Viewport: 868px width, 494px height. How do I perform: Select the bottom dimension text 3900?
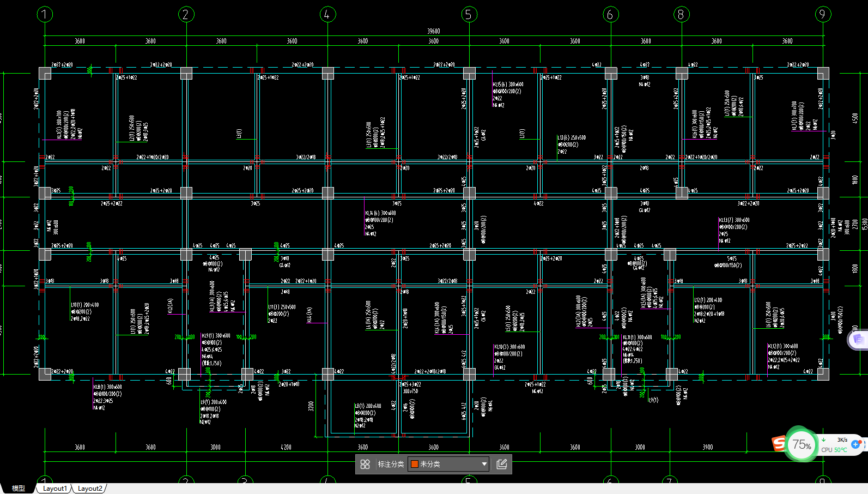pyautogui.click(x=707, y=447)
